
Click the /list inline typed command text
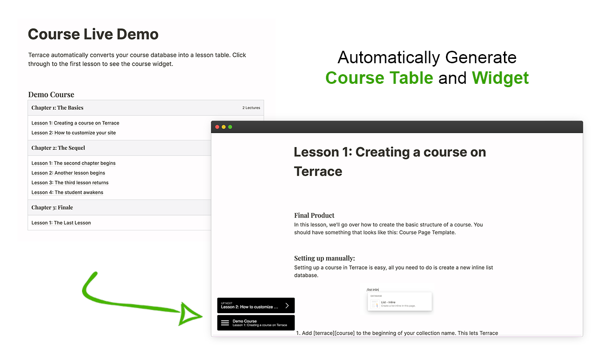pos(373,290)
